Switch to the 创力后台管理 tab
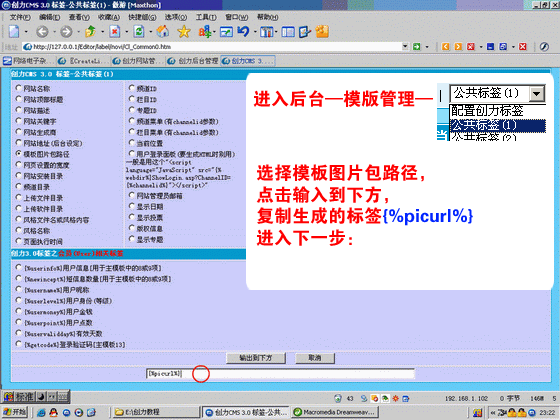560x420 pixels. click(x=193, y=61)
